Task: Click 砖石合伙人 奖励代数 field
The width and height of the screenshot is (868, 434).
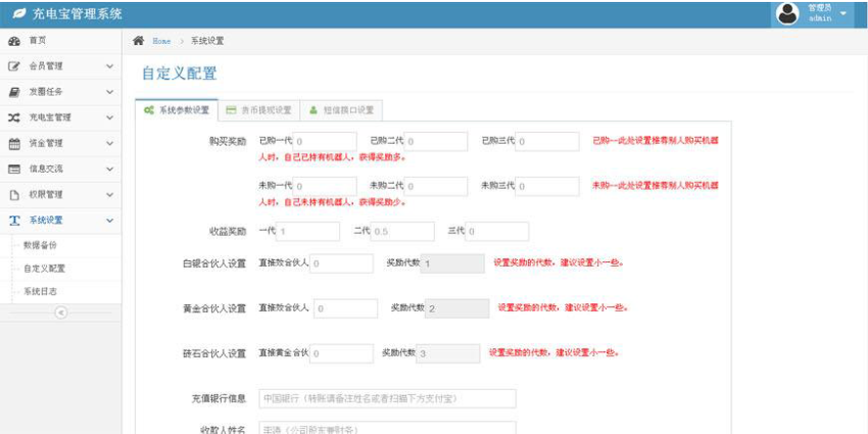Action: pyautogui.click(x=448, y=353)
